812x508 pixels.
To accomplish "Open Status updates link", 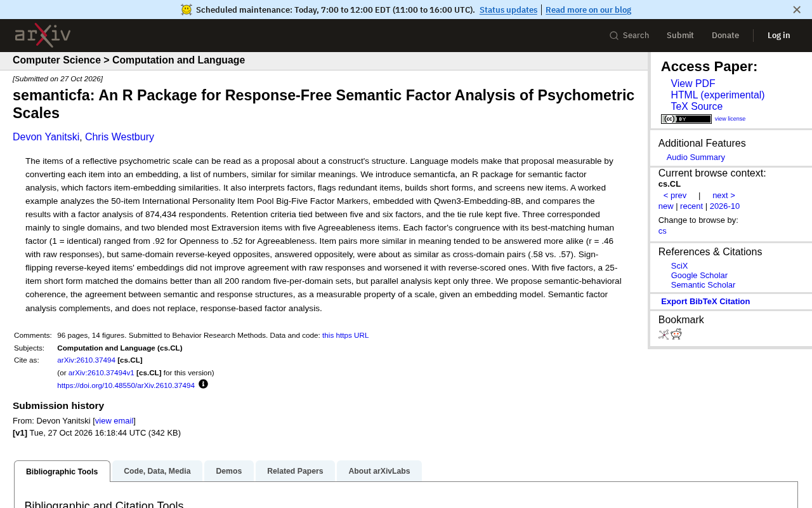I will 508,10.
